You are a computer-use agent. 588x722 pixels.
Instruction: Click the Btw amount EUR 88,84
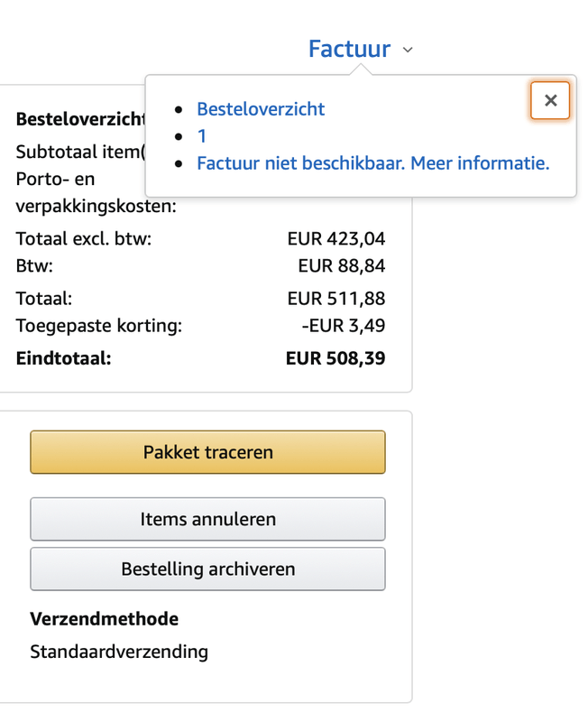click(x=341, y=265)
